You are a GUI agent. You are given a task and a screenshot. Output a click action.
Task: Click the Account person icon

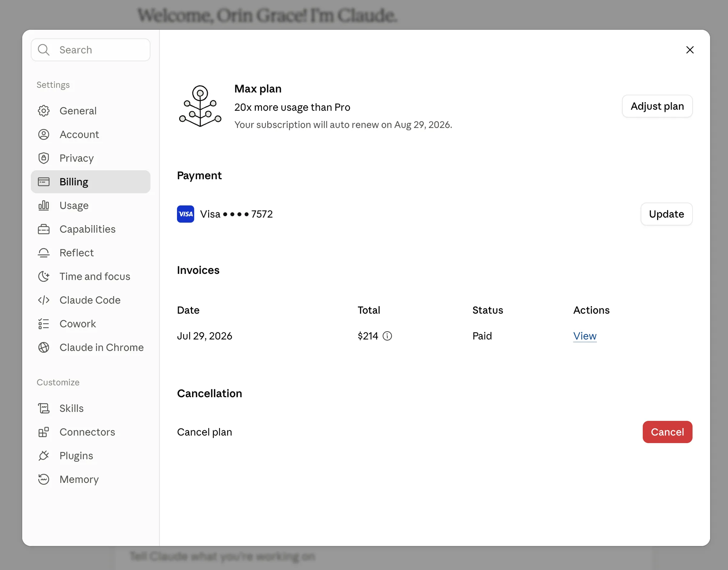tap(44, 134)
